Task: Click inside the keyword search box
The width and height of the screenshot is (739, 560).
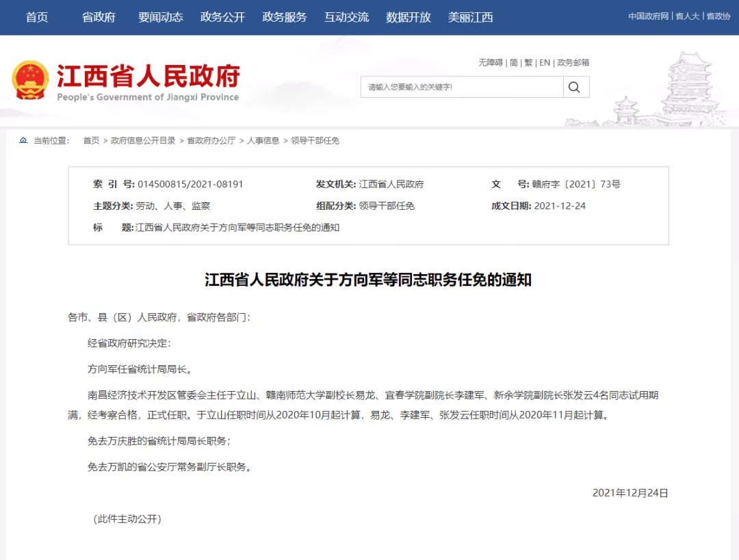Action: [x=458, y=87]
